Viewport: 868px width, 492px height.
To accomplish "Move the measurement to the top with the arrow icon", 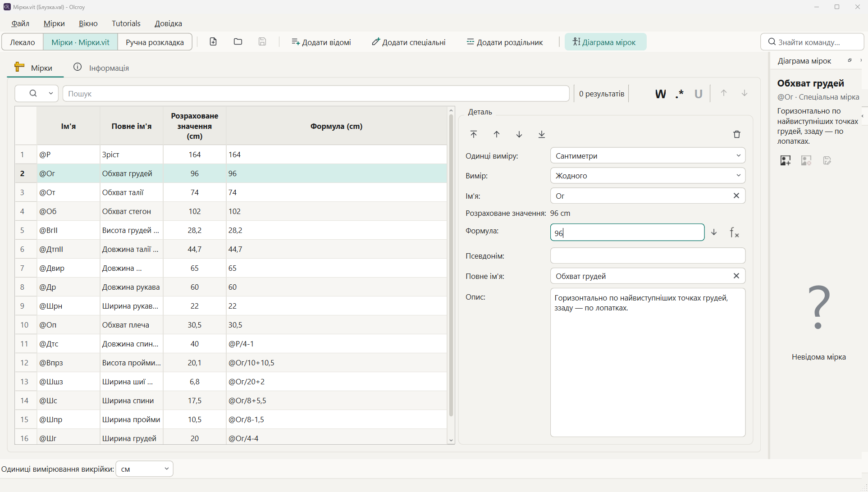I will tap(474, 134).
